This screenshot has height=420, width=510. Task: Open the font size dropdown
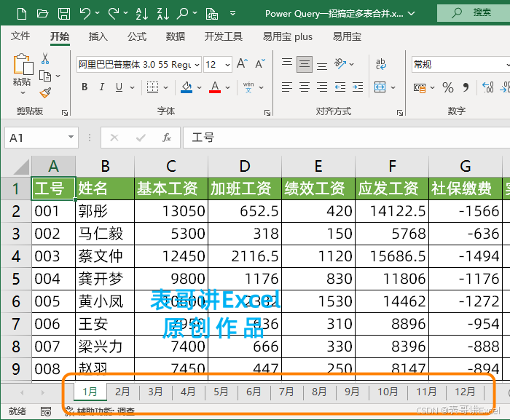(227, 65)
